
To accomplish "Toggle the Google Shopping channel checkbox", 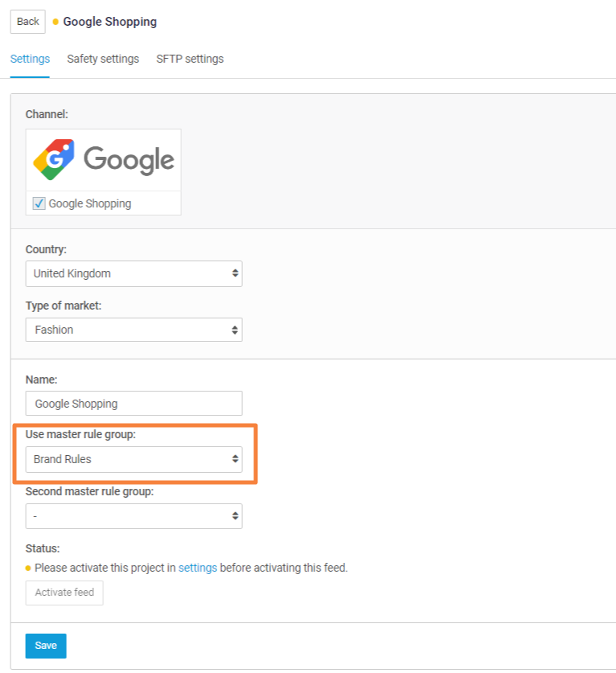I will pyautogui.click(x=39, y=203).
